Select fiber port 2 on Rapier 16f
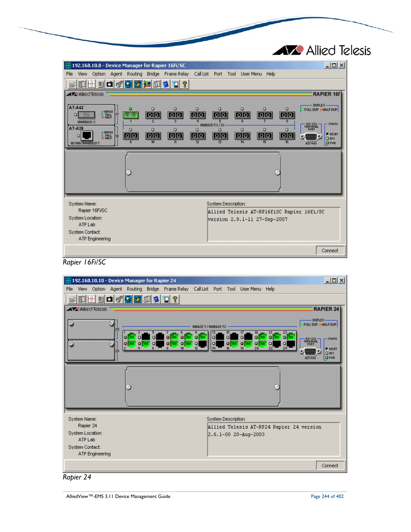This screenshot has height=532, width=411. coord(153,115)
